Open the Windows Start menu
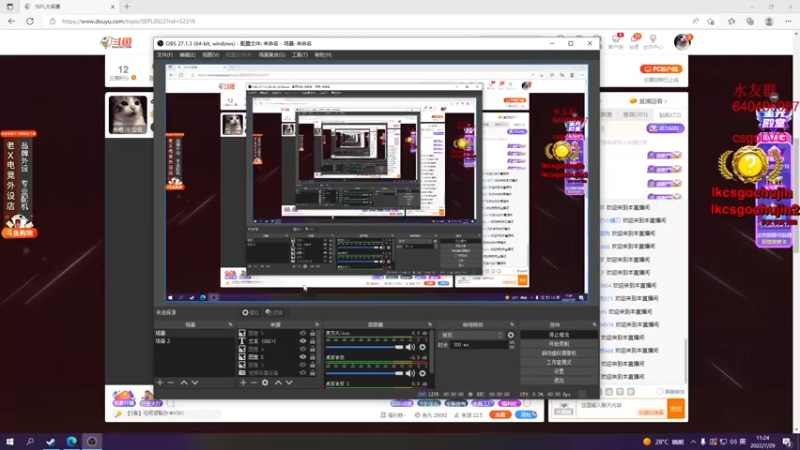Viewport: 800px width, 450px height. [x=9, y=442]
